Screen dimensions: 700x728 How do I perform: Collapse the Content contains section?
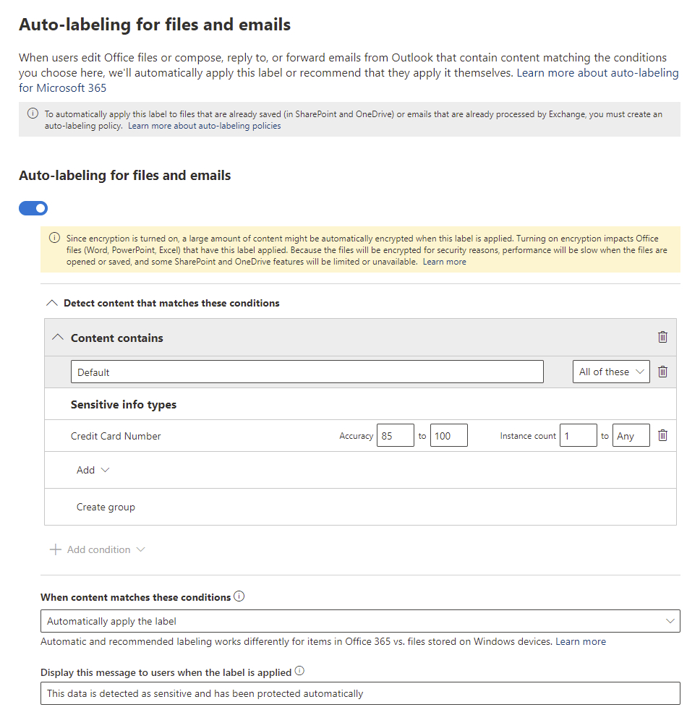[59, 338]
